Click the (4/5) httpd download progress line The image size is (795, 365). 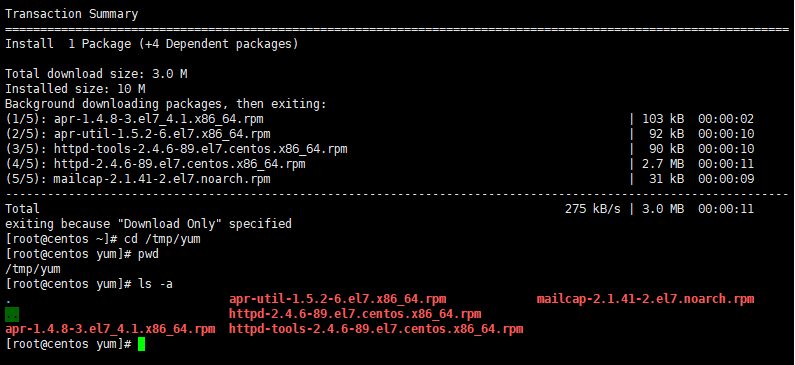coord(379,164)
